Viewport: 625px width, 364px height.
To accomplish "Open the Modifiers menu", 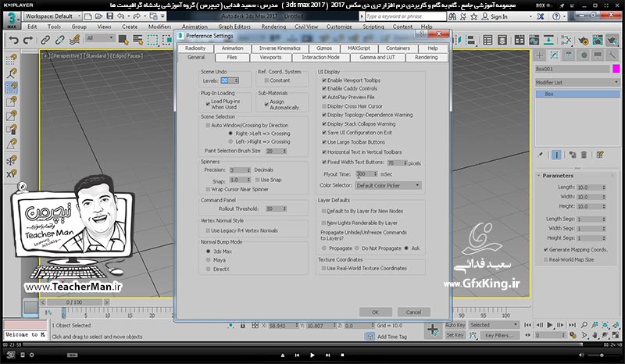I will pyautogui.click(x=159, y=27).
